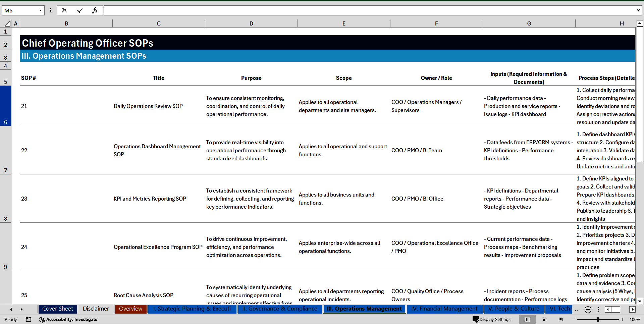Expand the formula bar

[638, 10]
